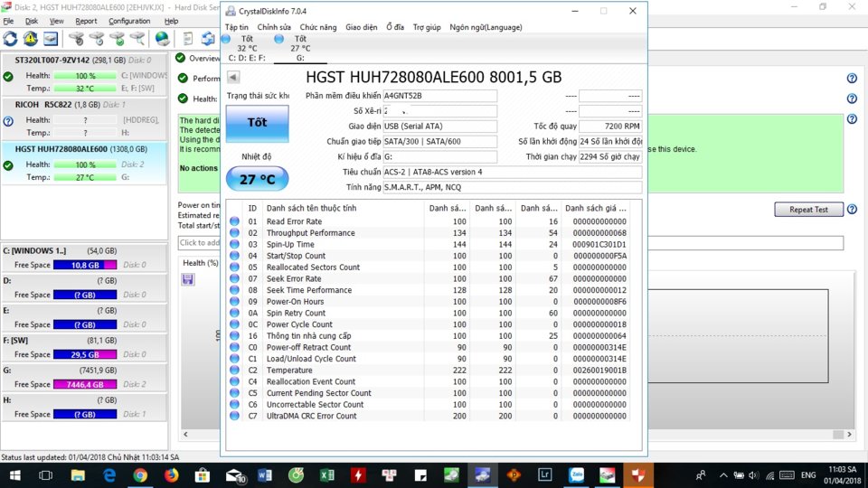
Task: Click blue status icon of Temperature row
Action: coord(234,370)
